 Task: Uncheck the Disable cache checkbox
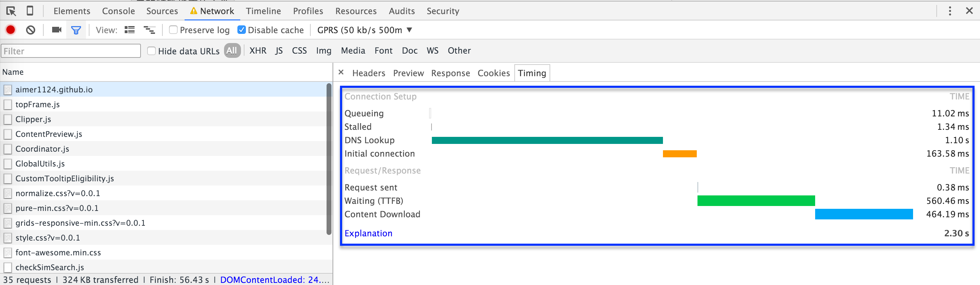point(242,30)
